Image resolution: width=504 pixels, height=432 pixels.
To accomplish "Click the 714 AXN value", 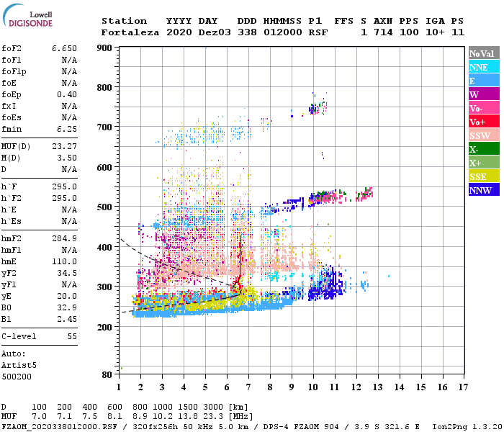I will [383, 32].
